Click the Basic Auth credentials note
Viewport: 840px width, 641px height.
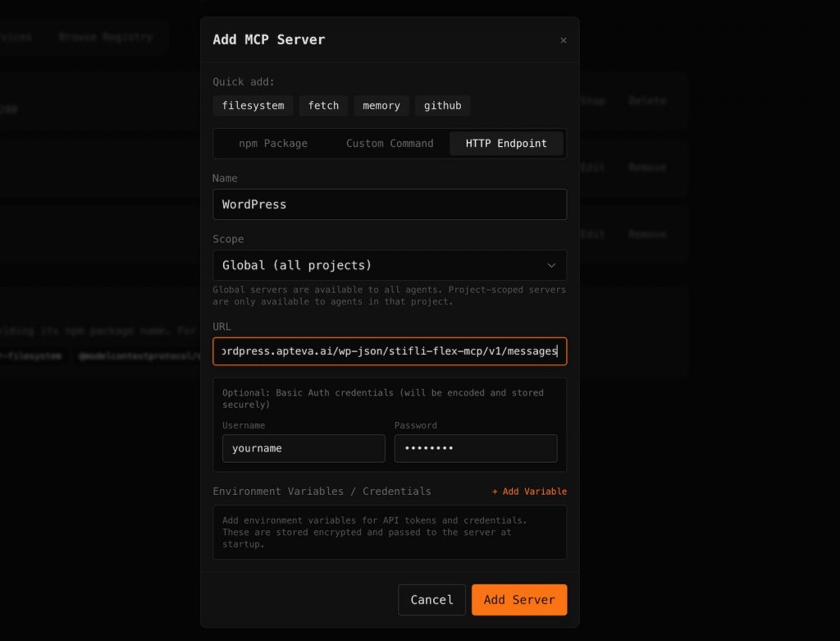pyautogui.click(x=382, y=398)
